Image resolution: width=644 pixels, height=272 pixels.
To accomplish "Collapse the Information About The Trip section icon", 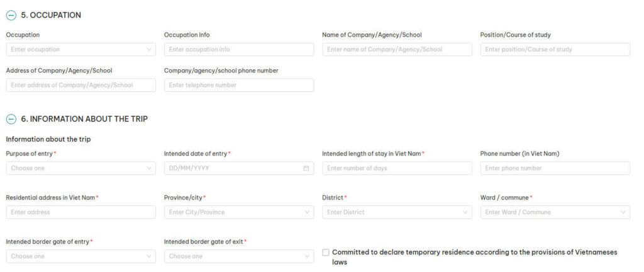I will point(11,118).
